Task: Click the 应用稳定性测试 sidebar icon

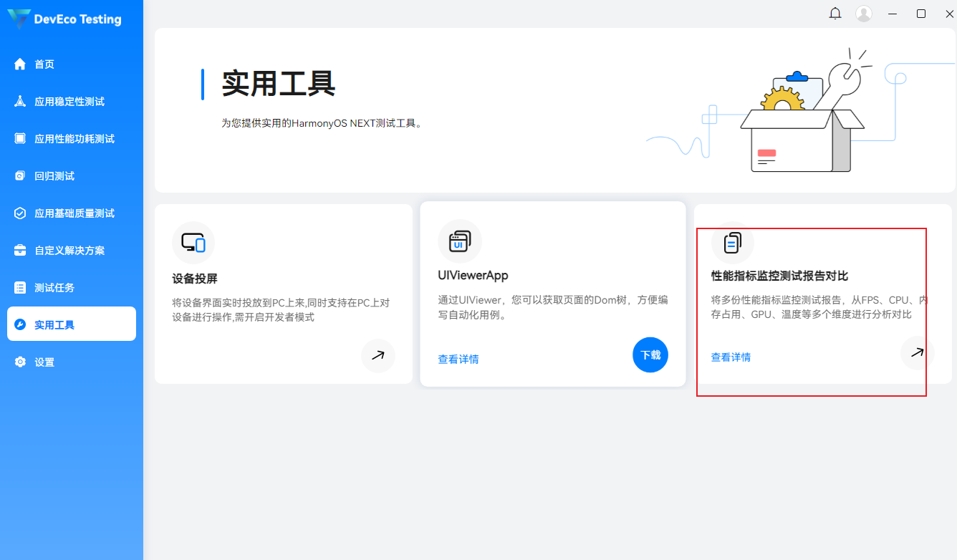Action: 20,102
